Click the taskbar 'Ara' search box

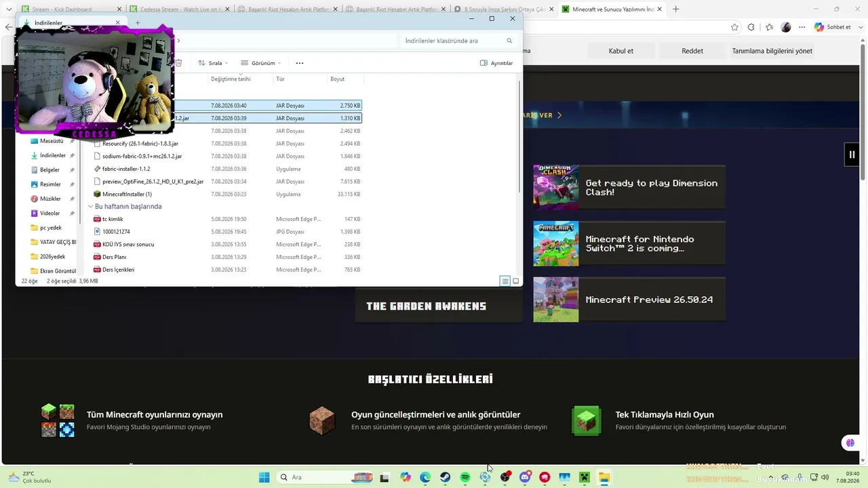325,477
